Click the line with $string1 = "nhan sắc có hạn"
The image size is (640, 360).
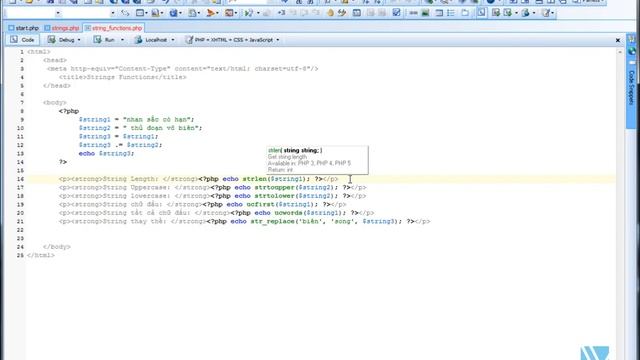(x=136, y=120)
